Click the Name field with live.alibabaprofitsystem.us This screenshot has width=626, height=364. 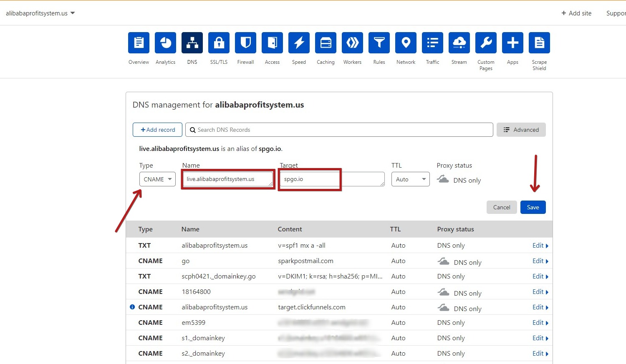click(x=228, y=179)
